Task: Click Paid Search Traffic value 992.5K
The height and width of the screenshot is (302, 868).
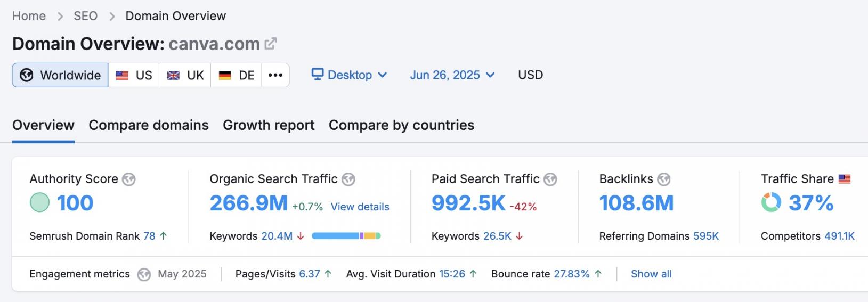Action: 468,203
